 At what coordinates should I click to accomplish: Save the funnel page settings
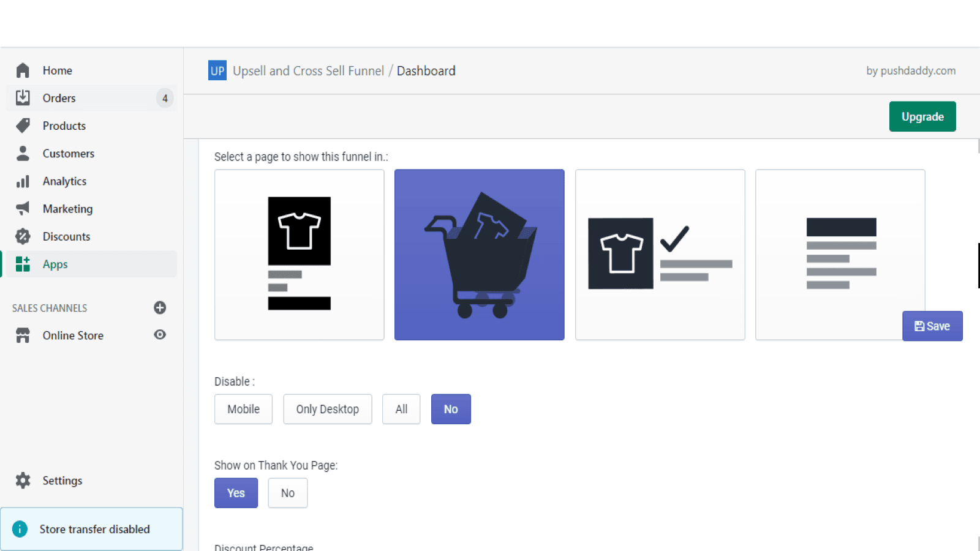tap(932, 326)
